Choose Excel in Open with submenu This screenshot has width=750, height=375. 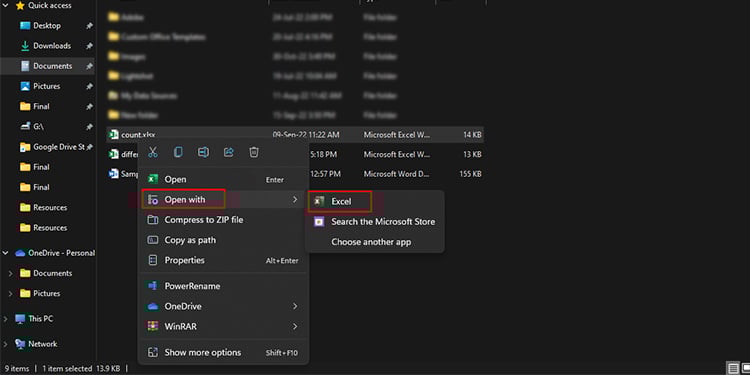pyautogui.click(x=375, y=202)
